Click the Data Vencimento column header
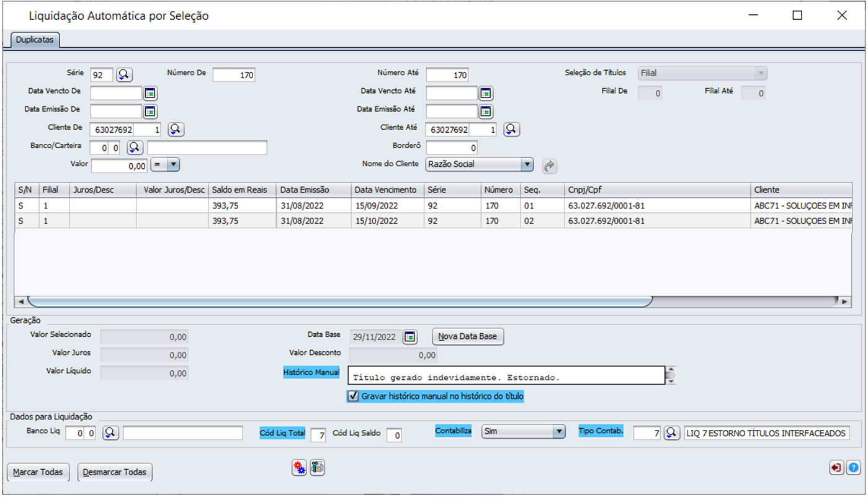The width and height of the screenshot is (868, 497). tap(388, 190)
